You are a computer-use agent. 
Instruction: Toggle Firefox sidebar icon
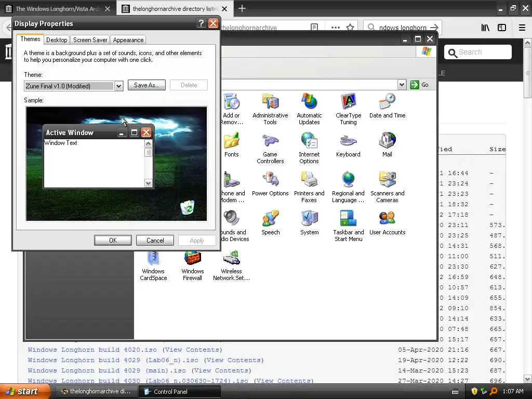coord(502,28)
